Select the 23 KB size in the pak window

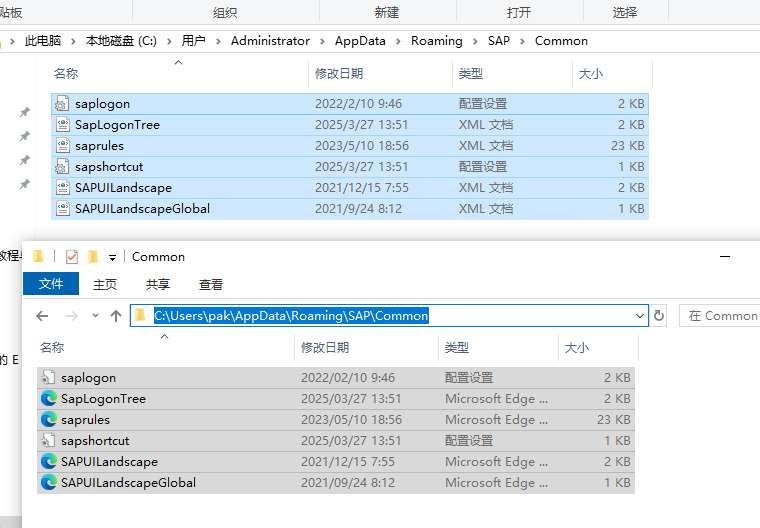click(614, 419)
